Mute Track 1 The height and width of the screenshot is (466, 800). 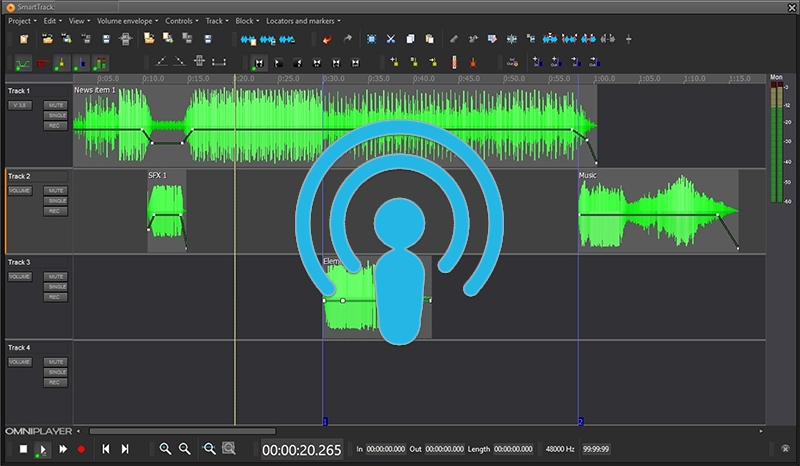[56, 105]
